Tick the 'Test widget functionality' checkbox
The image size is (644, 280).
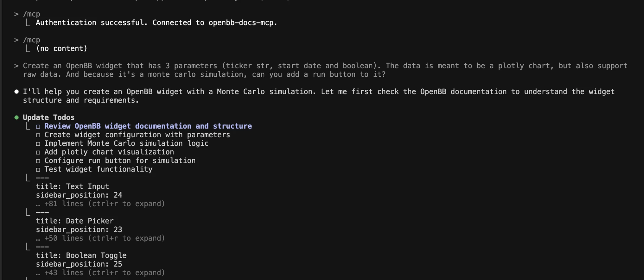[38, 170]
